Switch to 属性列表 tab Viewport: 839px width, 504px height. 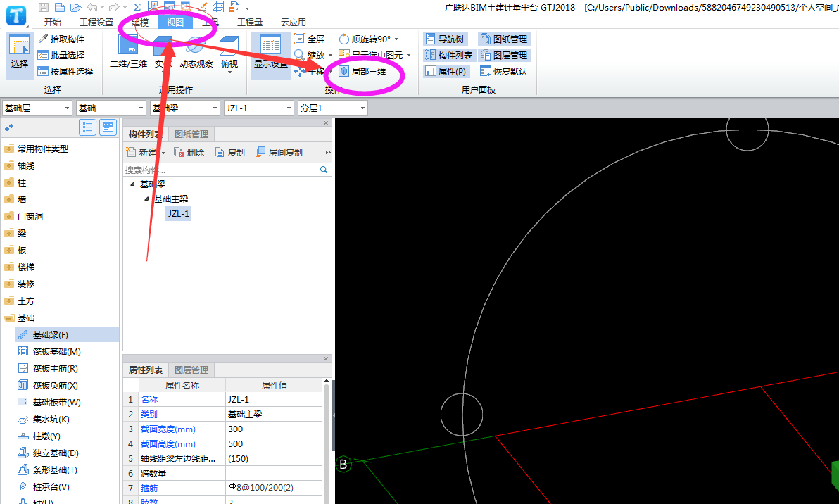click(x=146, y=370)
